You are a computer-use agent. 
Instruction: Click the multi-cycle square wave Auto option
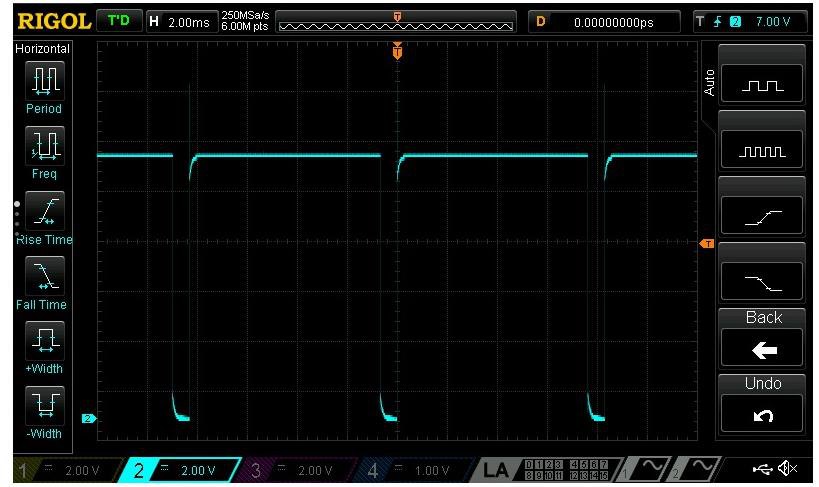pos(762,149)
